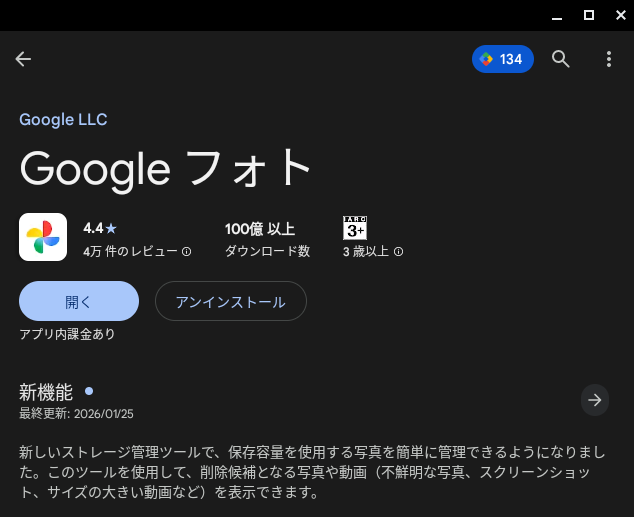
Task: Click the 100億 以上 download count
Action: (x=260, y=229)
